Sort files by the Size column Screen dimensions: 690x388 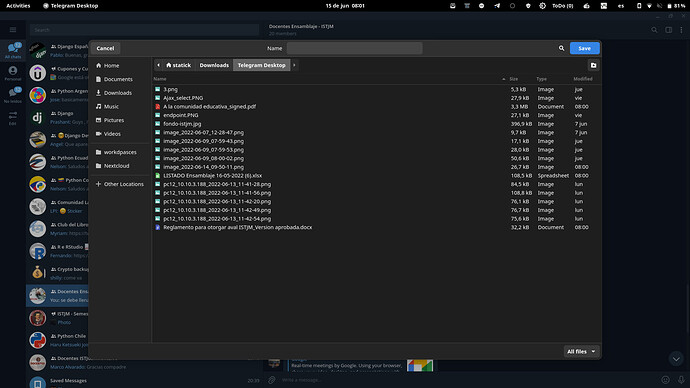click(x=514, y=79)
